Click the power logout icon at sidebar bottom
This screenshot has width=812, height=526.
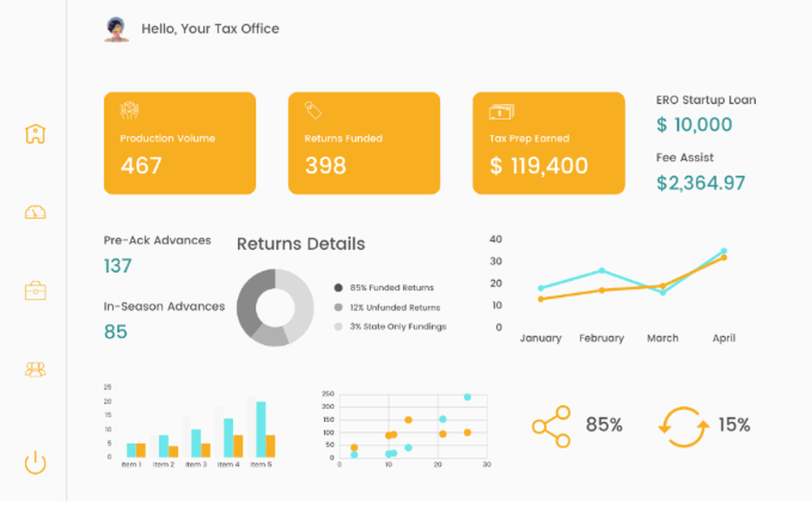34,463
